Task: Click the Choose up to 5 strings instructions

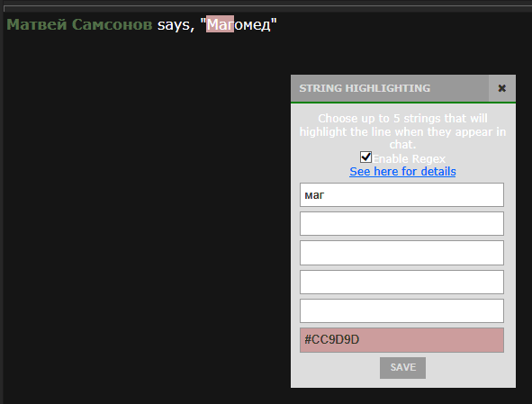Action: coord(402,131)
